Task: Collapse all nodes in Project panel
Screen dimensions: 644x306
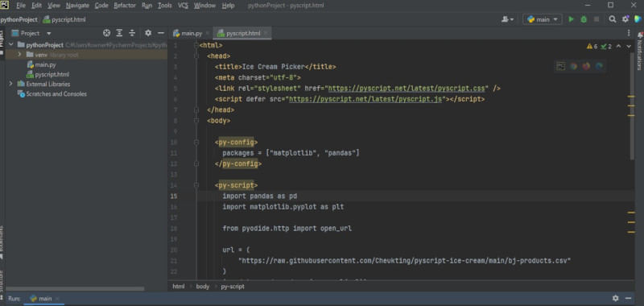Action: [x=132, y=33]
